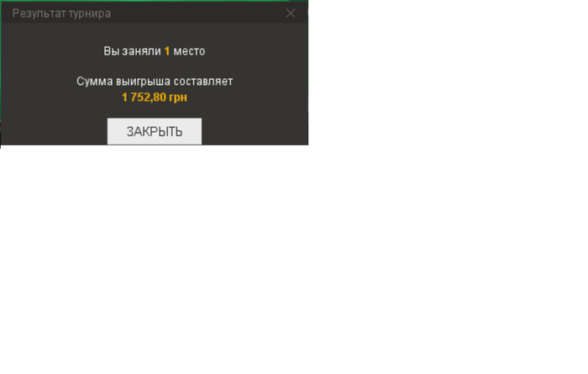Click the 'грн' currency label

coord(178,97)
